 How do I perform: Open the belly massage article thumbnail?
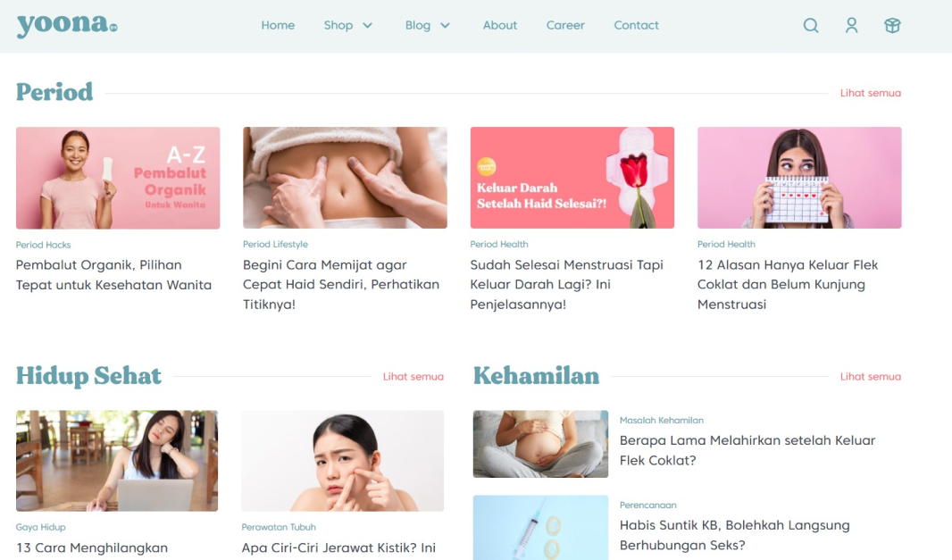(x=345, y=178)
